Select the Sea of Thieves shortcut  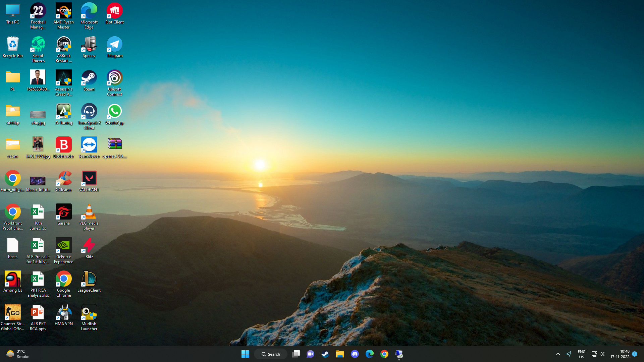[38, 50]
